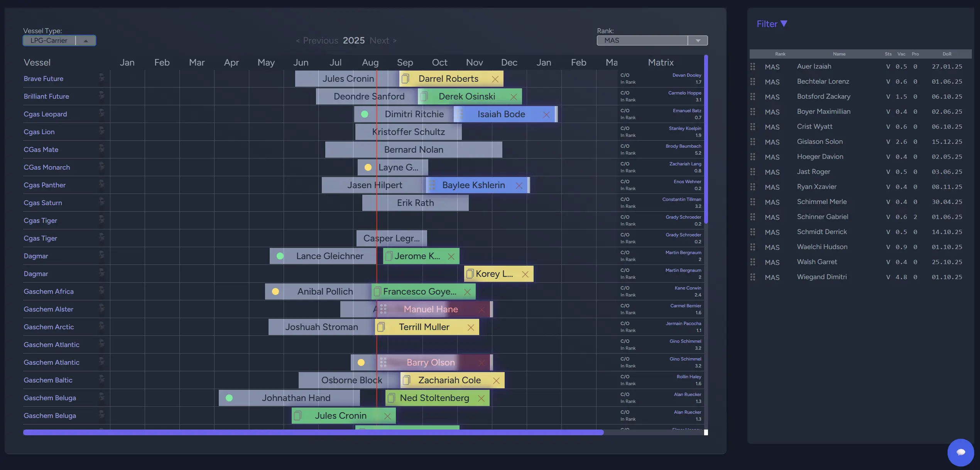Remove Derek Osinski assignment via X icon
This screenshot has height=470, width=980.
click(514, 97)
